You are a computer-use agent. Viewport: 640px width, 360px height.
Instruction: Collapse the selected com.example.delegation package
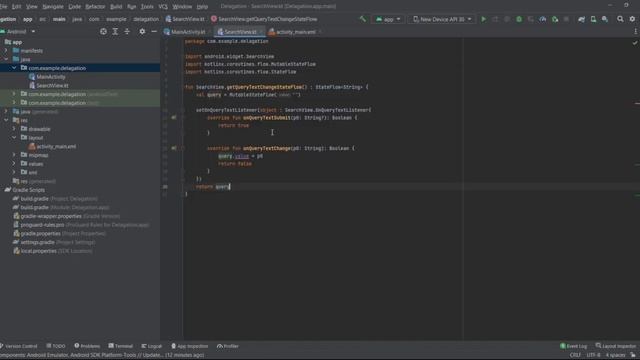(14, 68)
